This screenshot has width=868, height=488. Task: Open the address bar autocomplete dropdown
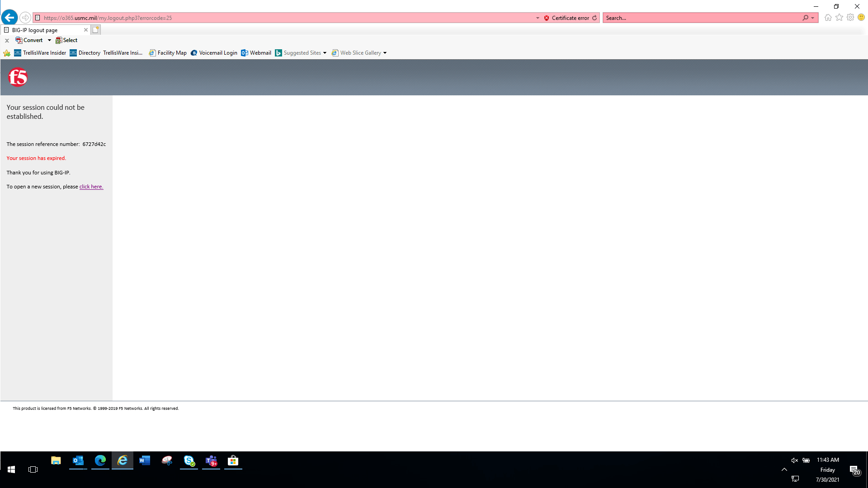[538, 18]
